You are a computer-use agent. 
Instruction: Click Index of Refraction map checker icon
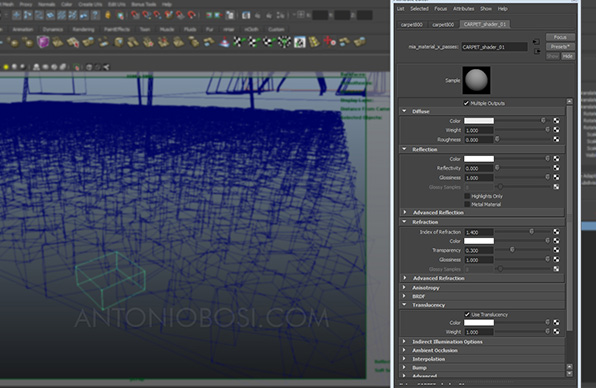tap(556, 231)
